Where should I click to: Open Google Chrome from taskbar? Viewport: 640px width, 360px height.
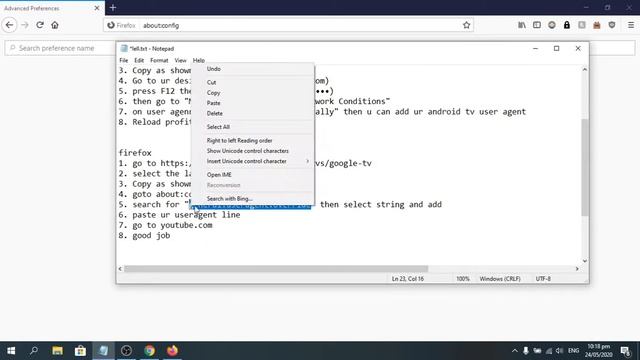pyautogui.click(x=149, y=351)
